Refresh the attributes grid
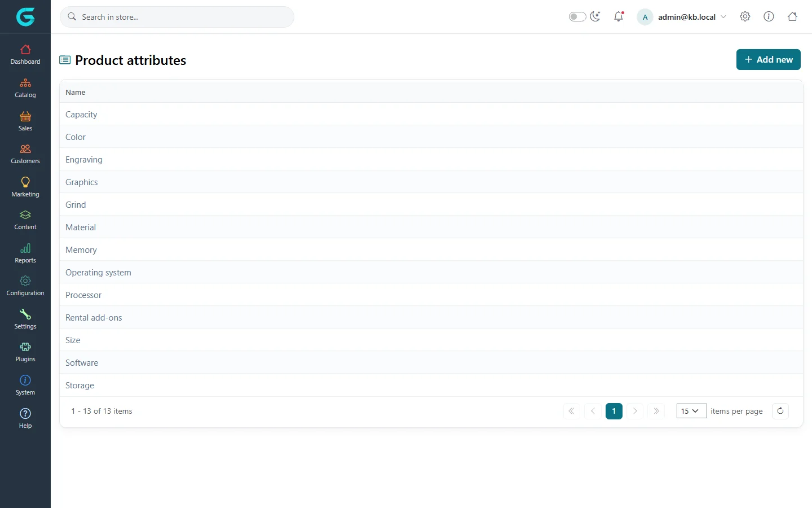Viewport: 812px width, 508px height. (780, 411)
